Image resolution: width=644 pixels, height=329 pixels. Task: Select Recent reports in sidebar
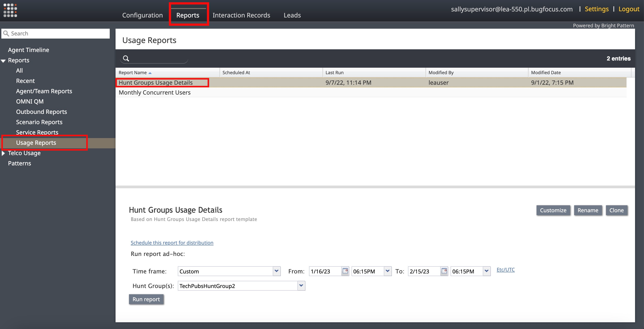(x=25, y=81)
